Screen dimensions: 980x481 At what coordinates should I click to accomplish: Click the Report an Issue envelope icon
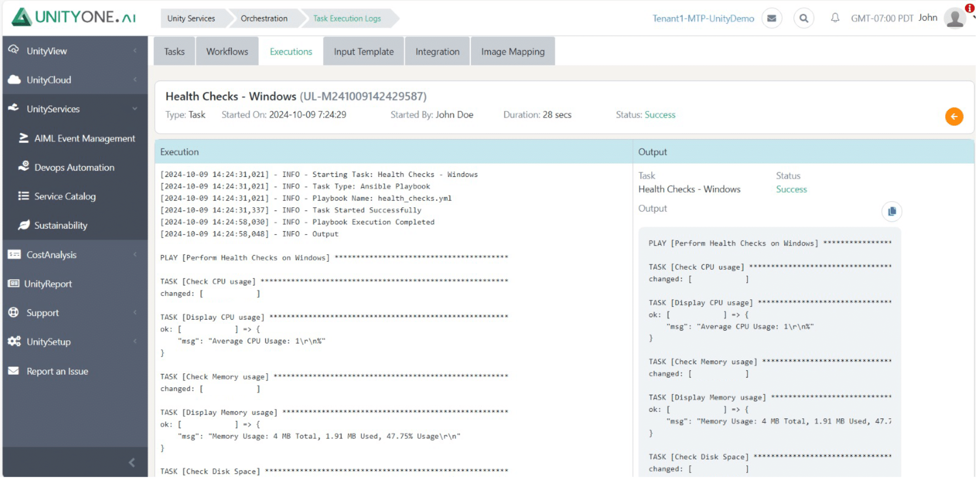click(14, 370)
